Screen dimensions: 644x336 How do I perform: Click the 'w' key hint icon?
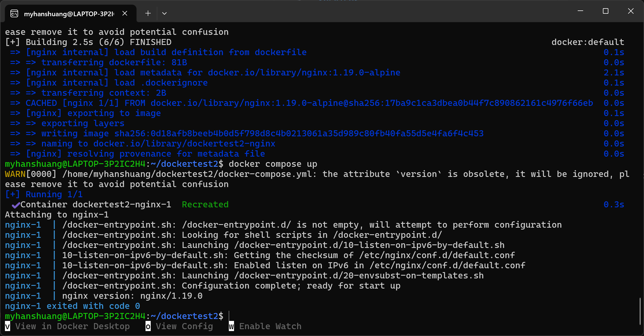[231, 326]
